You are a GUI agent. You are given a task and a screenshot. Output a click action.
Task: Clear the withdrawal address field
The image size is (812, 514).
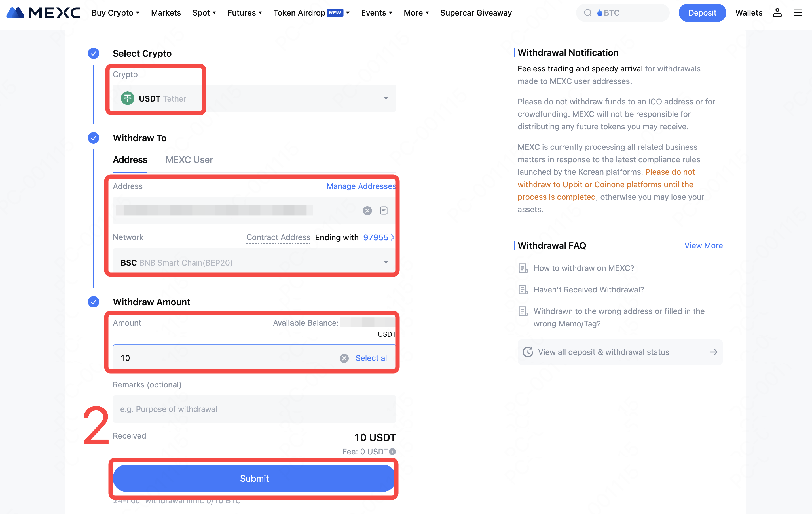click(367, 210)
